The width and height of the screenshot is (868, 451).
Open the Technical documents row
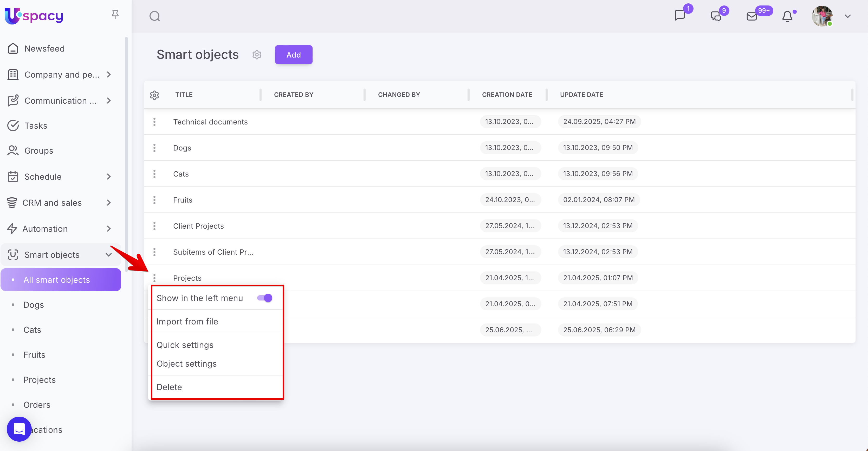(210, 122)
